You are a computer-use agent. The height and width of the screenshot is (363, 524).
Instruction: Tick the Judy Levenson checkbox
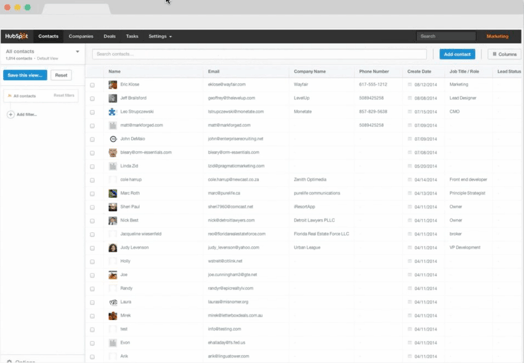[x=92, y=248]
